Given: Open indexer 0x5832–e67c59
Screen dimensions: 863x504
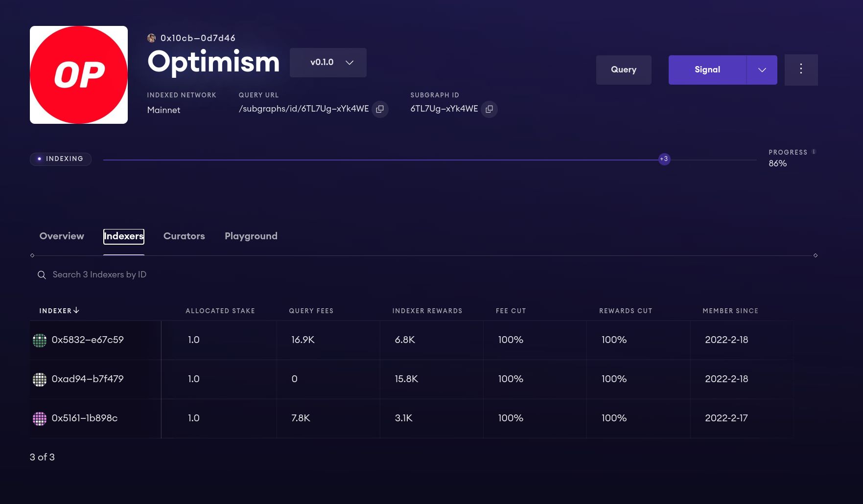Looking at the screenshot, I should (88, 340).
